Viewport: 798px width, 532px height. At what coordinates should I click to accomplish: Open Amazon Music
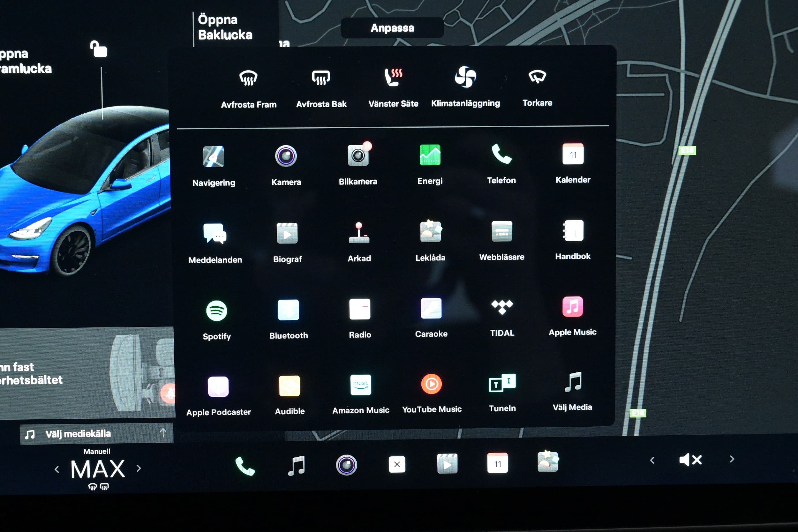click(x=361, y=394)
